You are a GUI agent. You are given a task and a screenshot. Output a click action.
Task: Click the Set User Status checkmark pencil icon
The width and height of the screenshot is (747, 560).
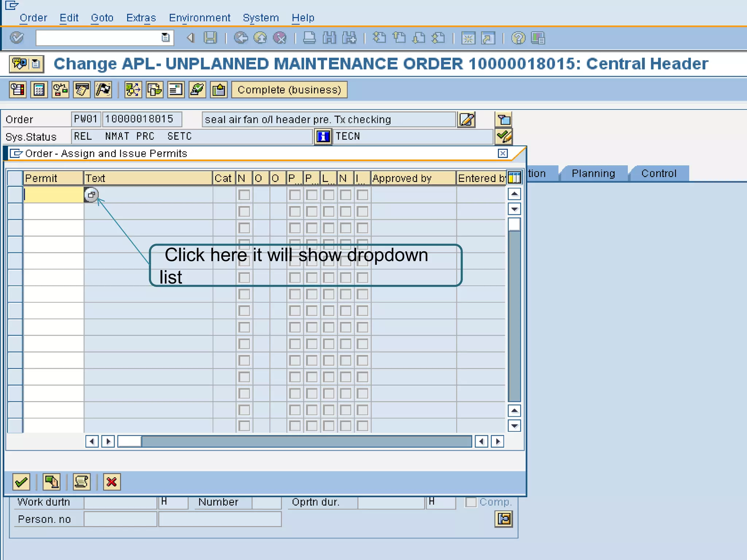click(x=504, y=137)
